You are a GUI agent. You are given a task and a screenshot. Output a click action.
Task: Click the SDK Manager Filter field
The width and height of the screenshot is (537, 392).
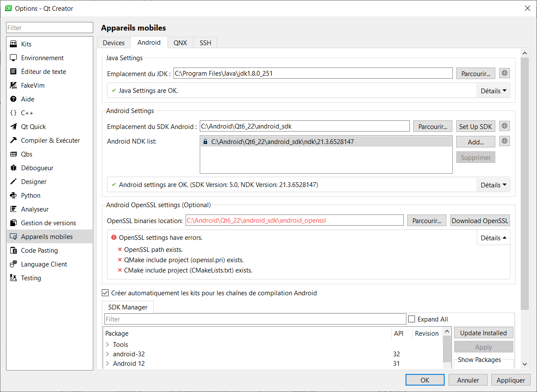[x=255, y=319]
